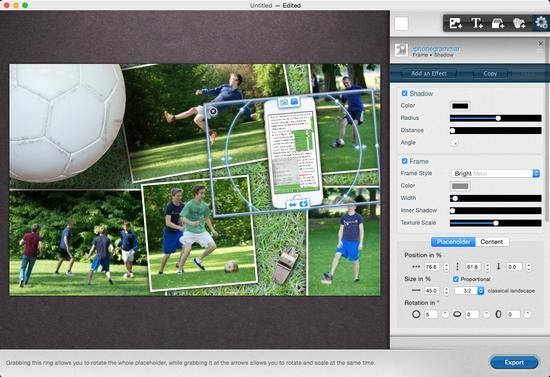
Task: Uncheck the Frame checkbox
Action: 404,161
